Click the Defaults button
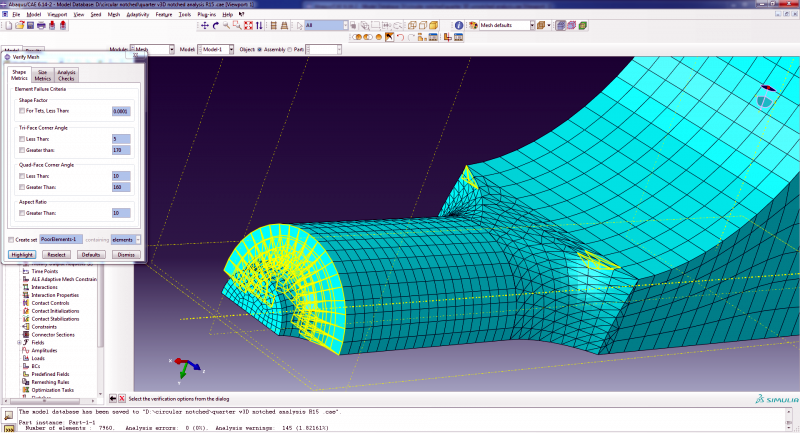The image size is (800, 433). tap(91, 254)
